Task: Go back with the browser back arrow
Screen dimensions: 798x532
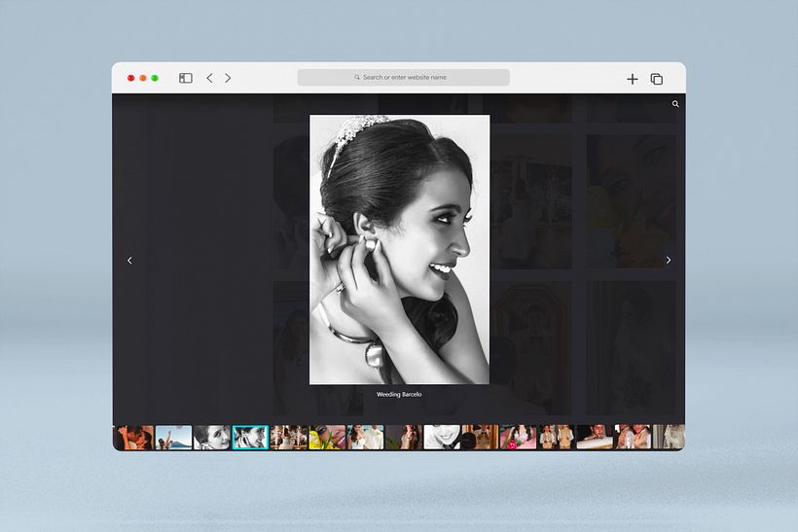Action: (x=209, y=78)
